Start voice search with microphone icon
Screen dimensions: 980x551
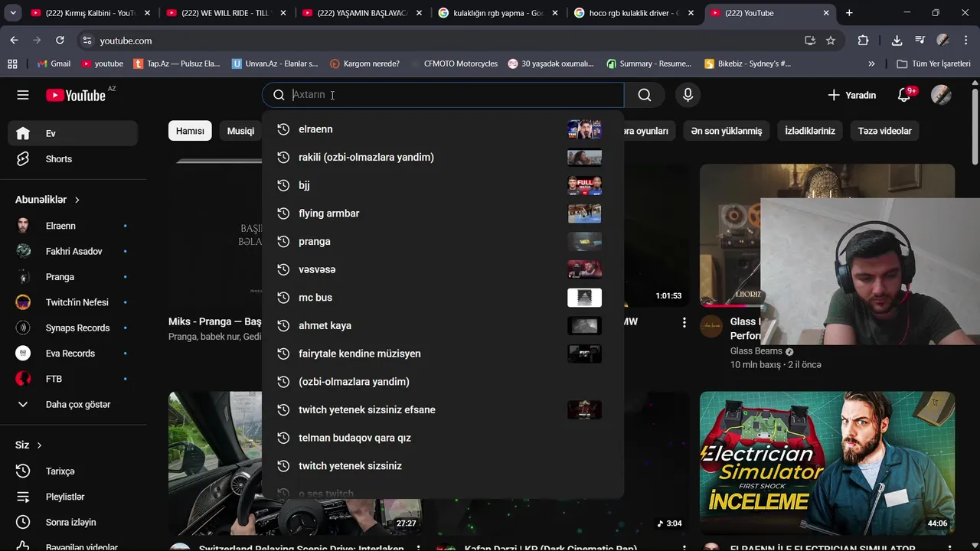(688, 95)
